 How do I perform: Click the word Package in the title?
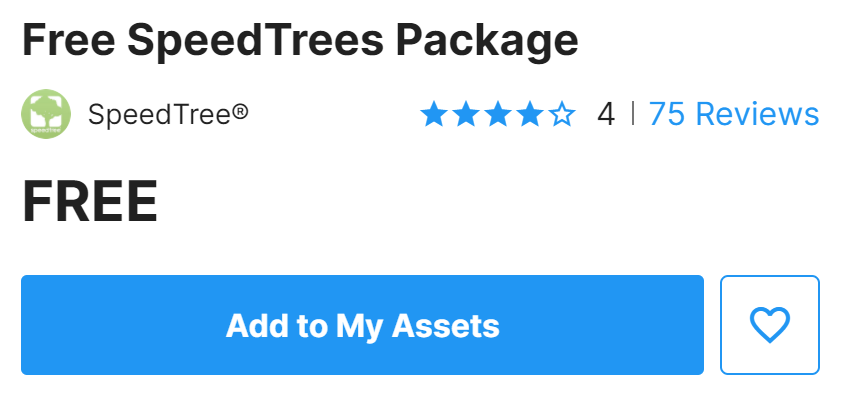coord(487,42)
